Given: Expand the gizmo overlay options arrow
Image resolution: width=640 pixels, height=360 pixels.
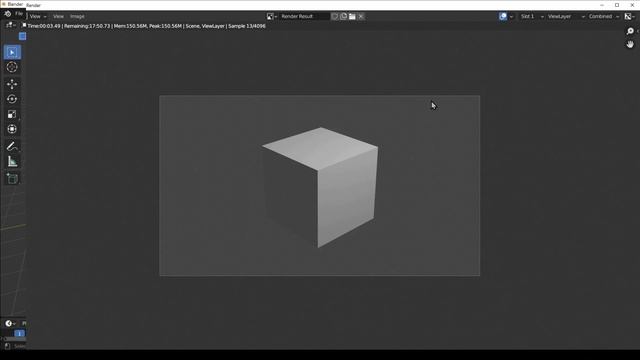Looking at the screenshot, I should (511, 17).
